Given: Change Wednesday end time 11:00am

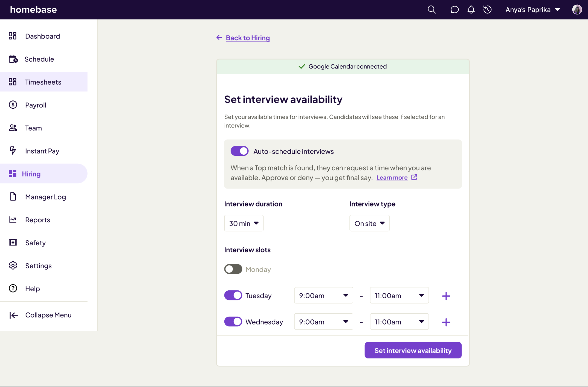Looking at the screenshot, I should click(399, 322).
